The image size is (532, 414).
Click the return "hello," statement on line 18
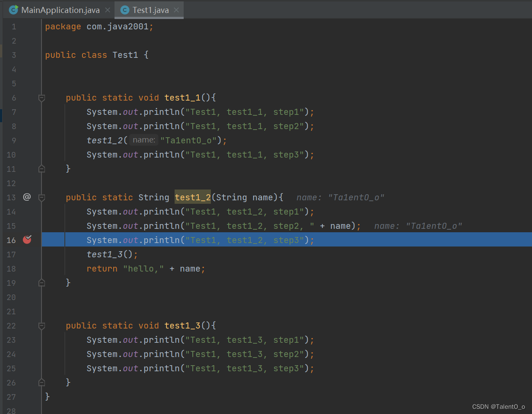click(x=146, y=269)
